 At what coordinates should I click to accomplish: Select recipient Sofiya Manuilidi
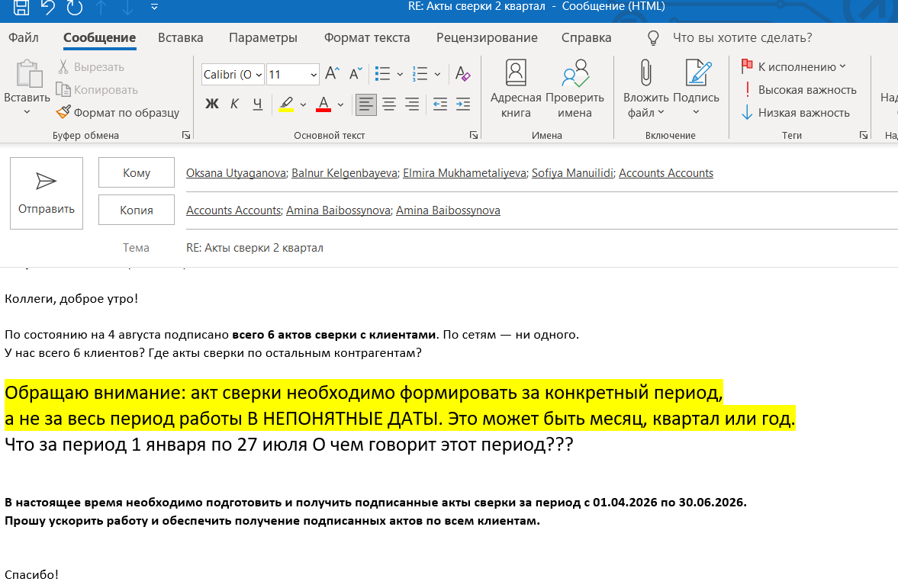click(573, 173)
